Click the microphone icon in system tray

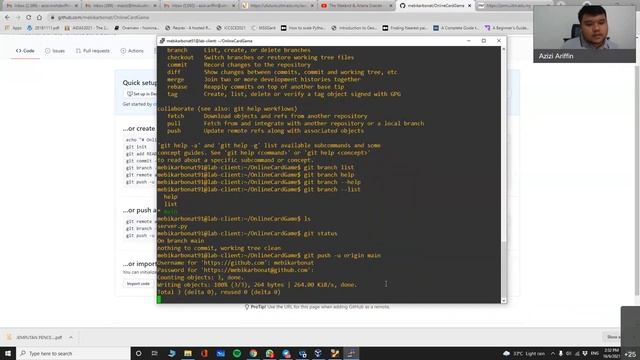pyautogui.click(x=561, y=353)
